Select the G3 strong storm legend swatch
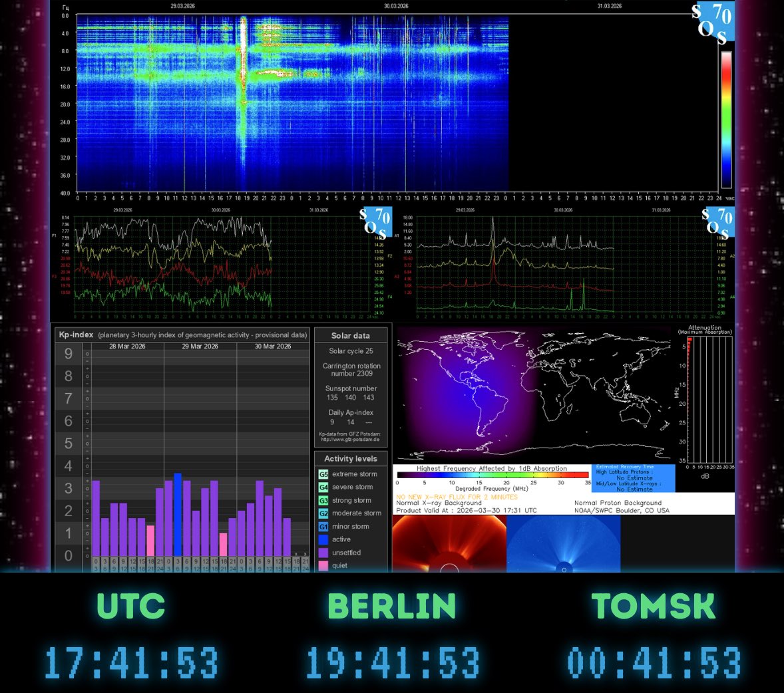The height and width of the screenshot is (693, 784). (x=323, y=500)
